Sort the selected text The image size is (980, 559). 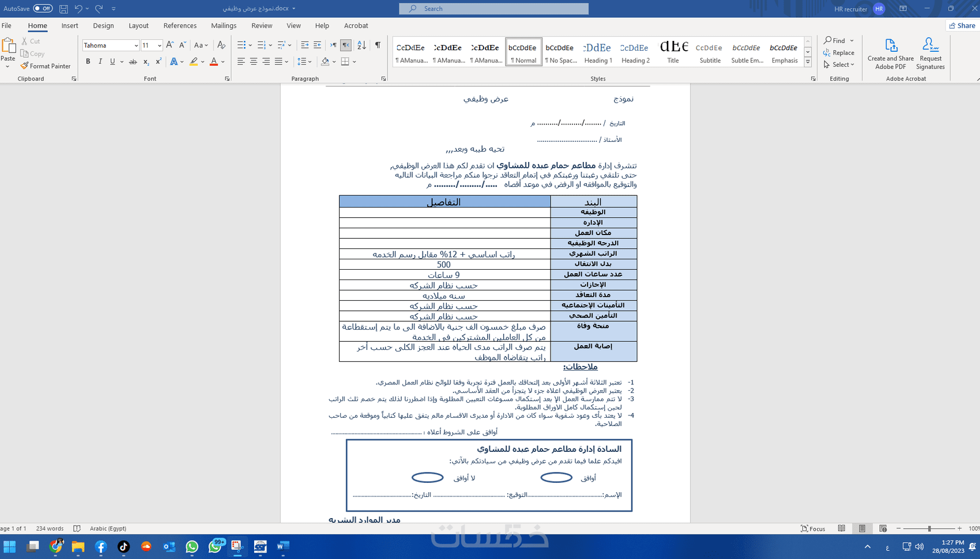tap(361, 45)
